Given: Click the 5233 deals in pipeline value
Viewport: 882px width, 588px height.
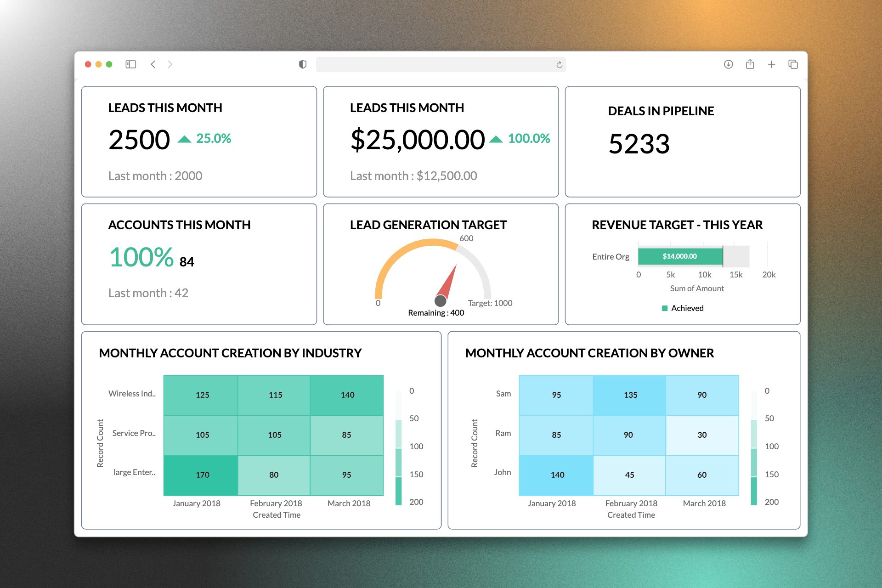Looking at the screenshot, I should tap(639, 144).
